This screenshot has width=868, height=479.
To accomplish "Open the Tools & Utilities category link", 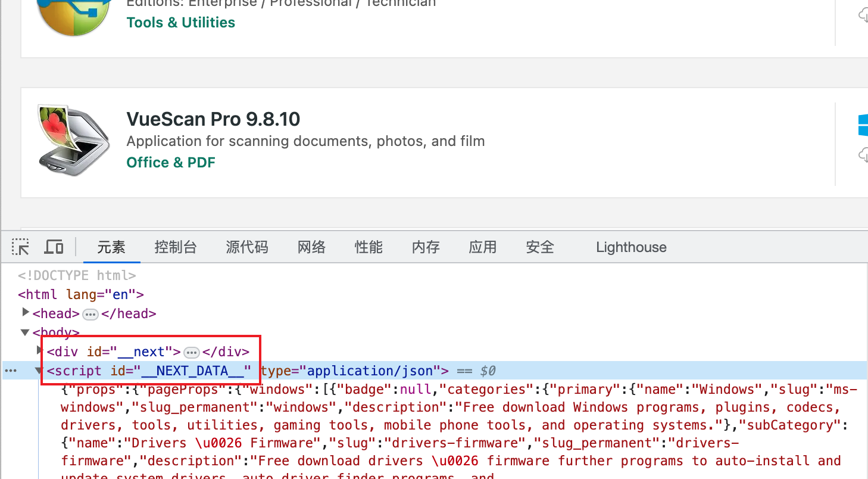I will coord(180,23).
